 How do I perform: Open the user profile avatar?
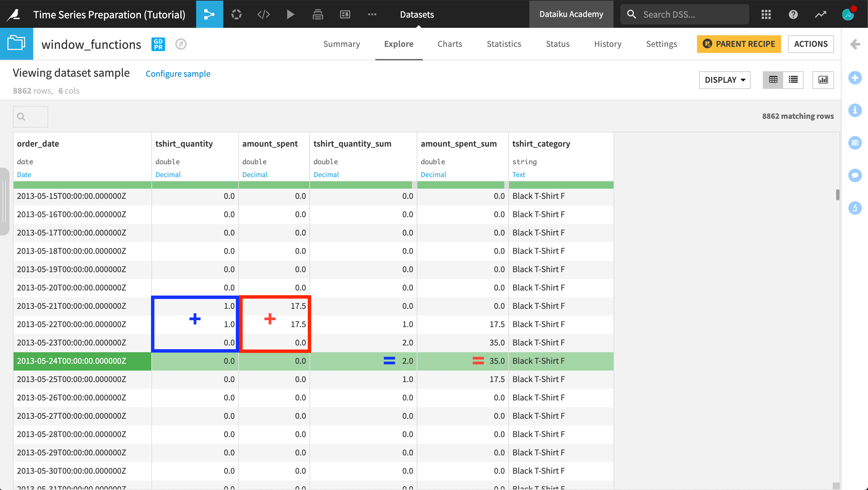(848, 14)
